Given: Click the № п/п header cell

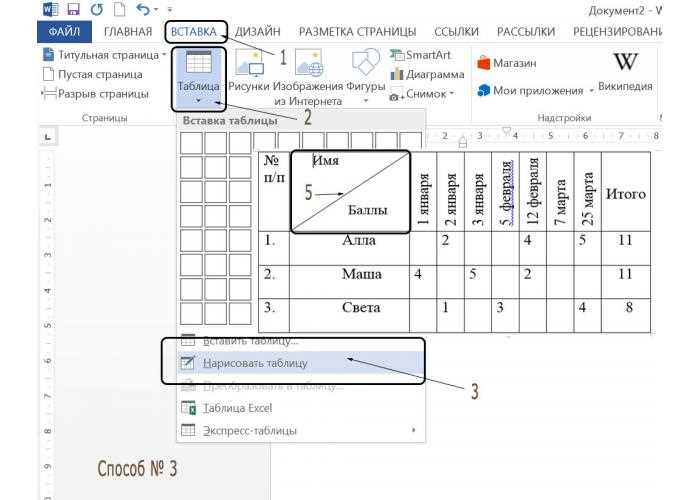Looking at the screenshot, I should 274,192.
